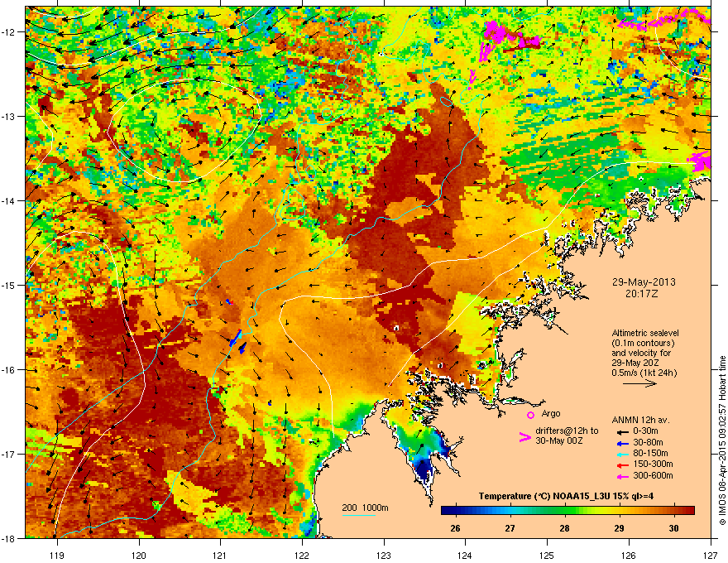Click the cyan 200 1000m isobath legend line
Viewport: 728px width, 563px height.
tap(359, 516)
